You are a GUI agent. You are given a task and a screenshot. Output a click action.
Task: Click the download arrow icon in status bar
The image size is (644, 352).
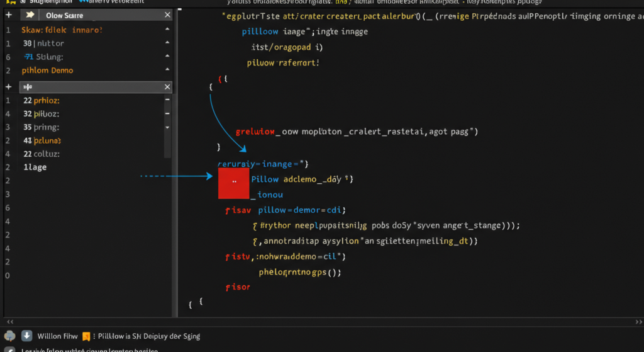(26, 336)
